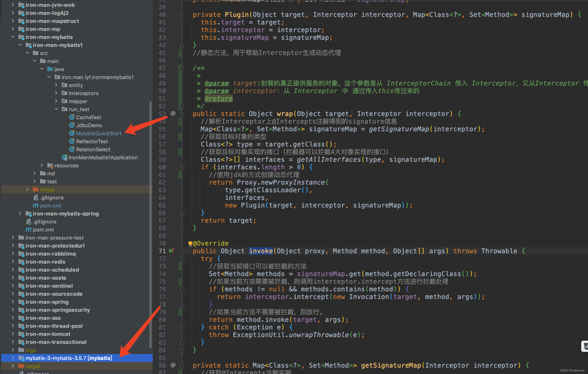This screenshot has width=588, height=374.
Task: Expand the iron-man-tomcat module
Action: (13, 334)
